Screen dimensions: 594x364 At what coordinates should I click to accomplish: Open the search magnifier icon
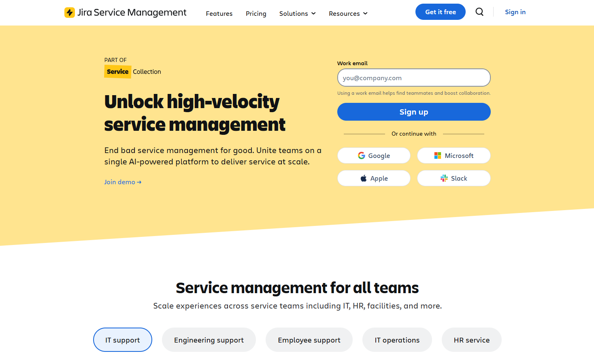[x=479, y=12]
